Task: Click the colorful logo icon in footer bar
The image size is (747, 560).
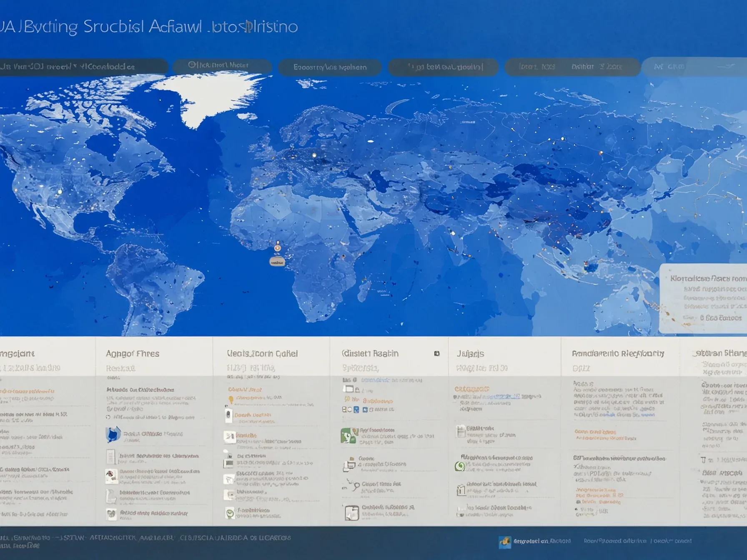Action: point(505,542)
